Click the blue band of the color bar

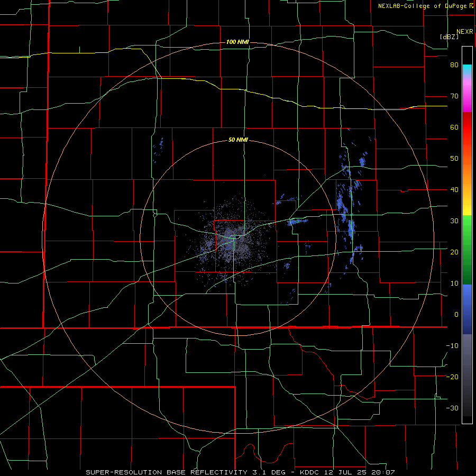coord(467,309)
